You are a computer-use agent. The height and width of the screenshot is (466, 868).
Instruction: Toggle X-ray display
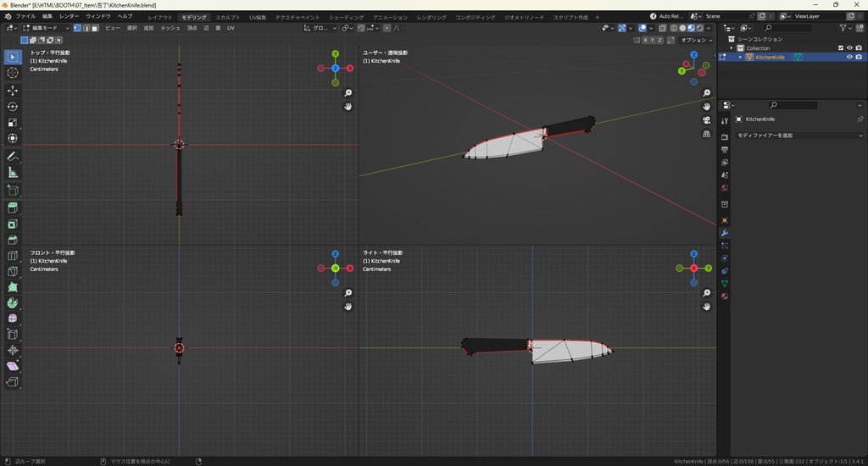point(663,28)
